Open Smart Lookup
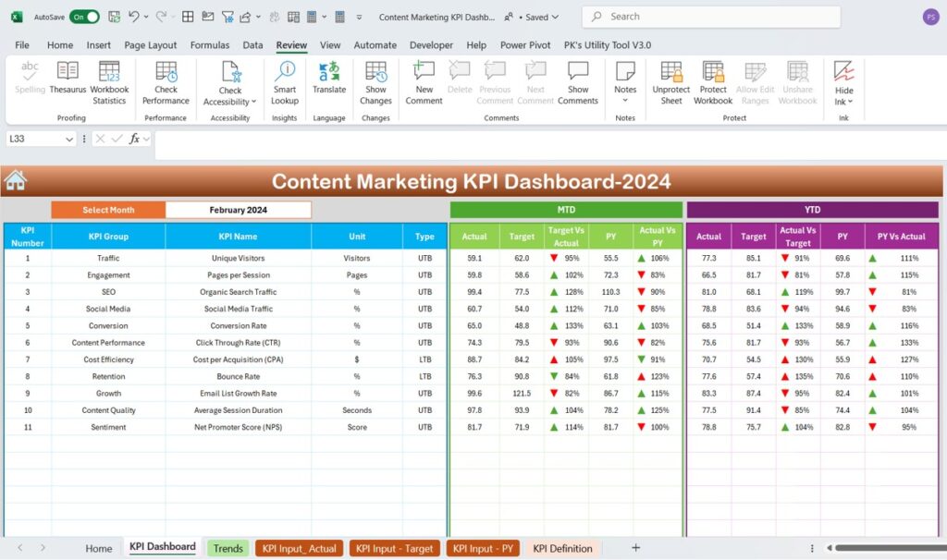The image size is (947, 560). pos(285,83)
